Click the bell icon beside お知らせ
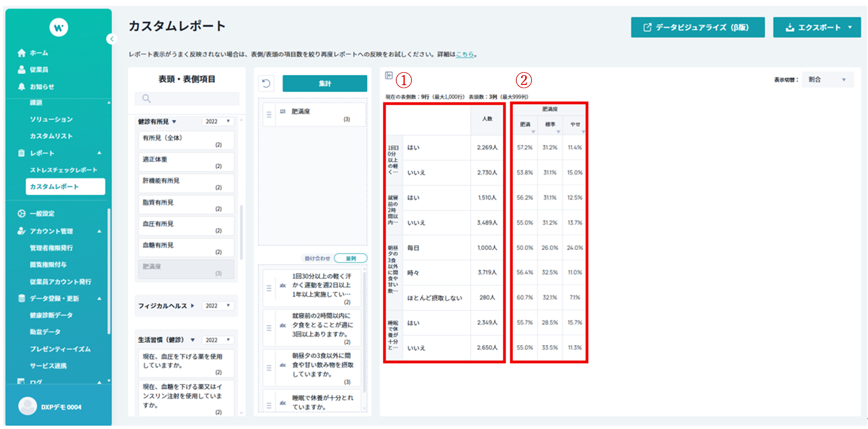868x429 pixels. tap(22, 86)
